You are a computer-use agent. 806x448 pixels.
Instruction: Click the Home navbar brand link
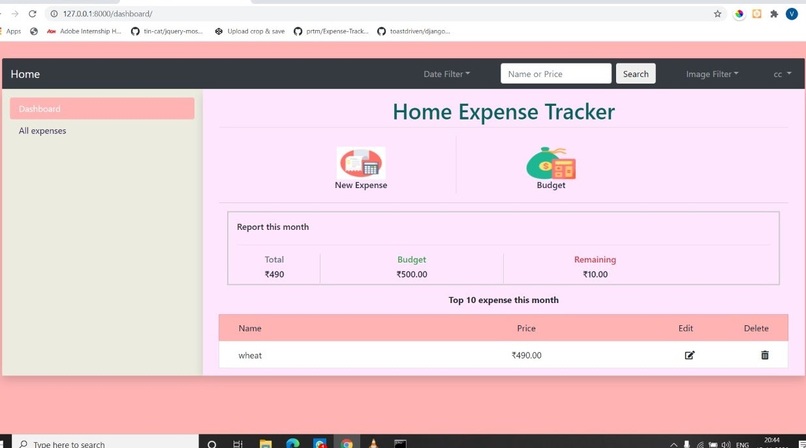tap(25, 74)
